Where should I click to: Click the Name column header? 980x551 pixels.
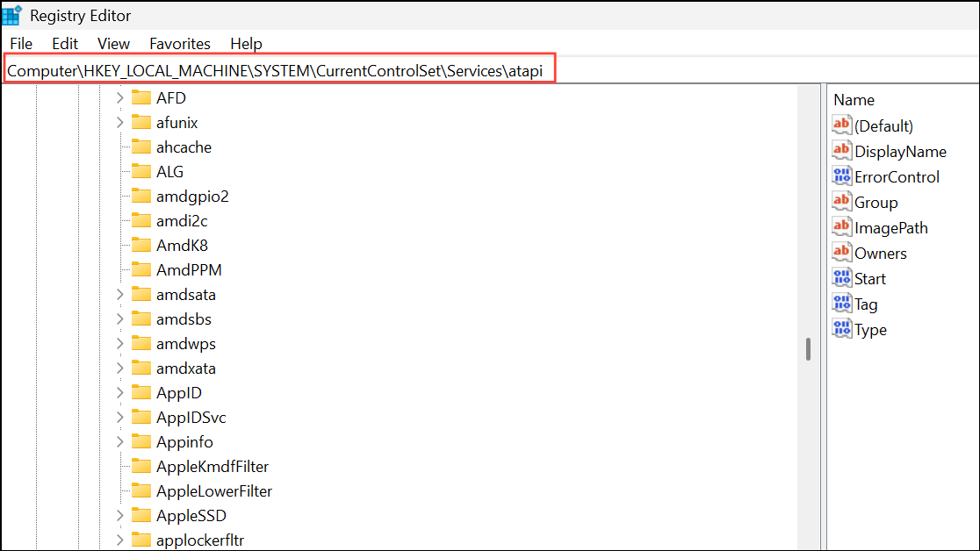pyautogui.click(x=854, y=100)
